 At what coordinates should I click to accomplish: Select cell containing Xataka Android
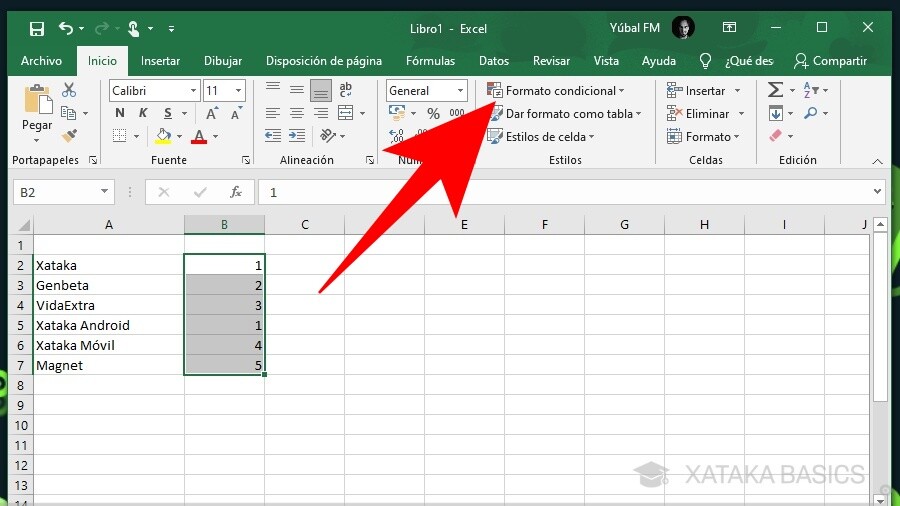[x=109, y=325]
